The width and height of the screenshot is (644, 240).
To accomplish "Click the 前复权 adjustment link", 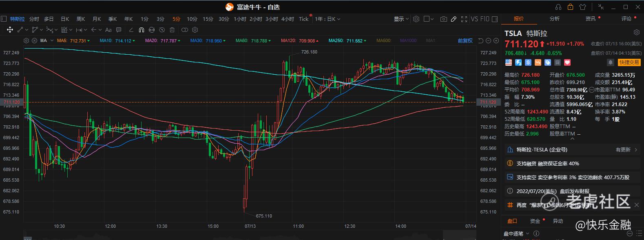I will (x=465, y=40).
